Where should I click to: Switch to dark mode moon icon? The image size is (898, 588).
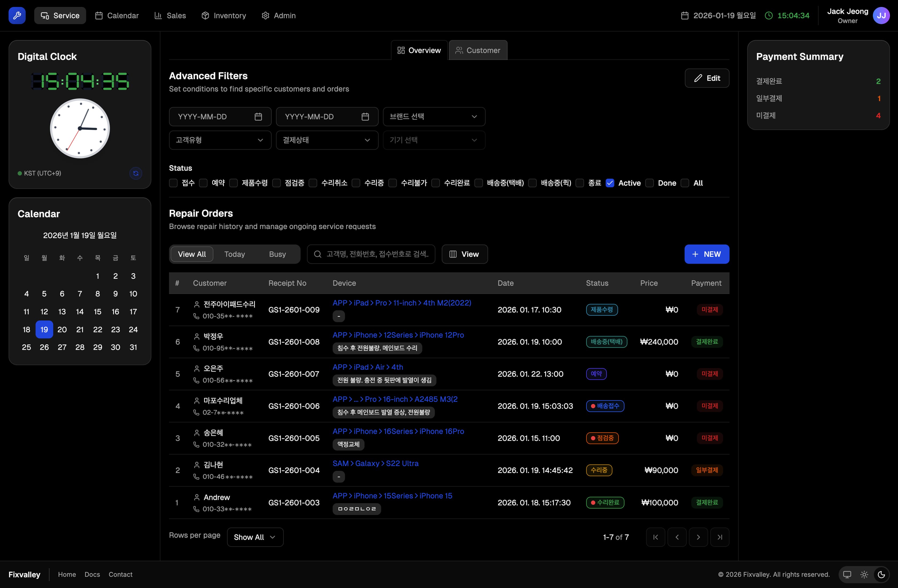click(x=881, y=574)
